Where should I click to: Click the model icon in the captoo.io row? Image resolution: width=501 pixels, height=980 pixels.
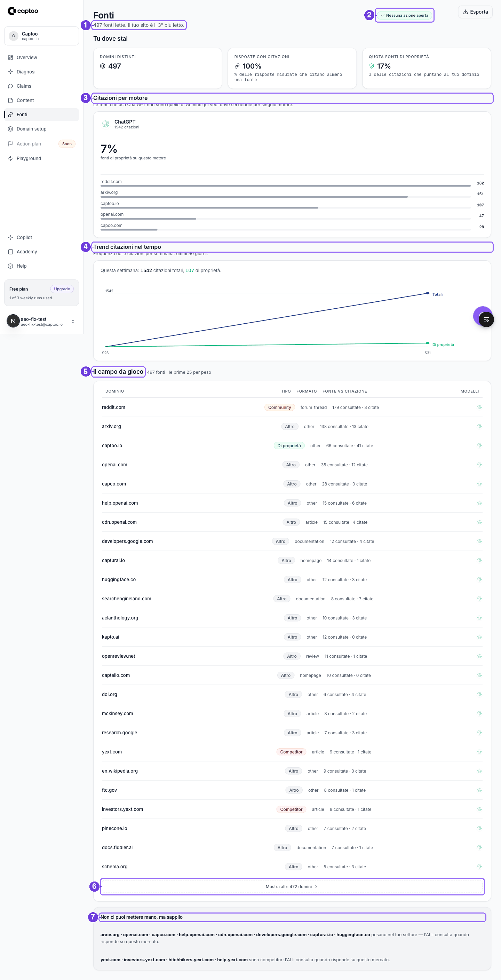click(479, 445)
